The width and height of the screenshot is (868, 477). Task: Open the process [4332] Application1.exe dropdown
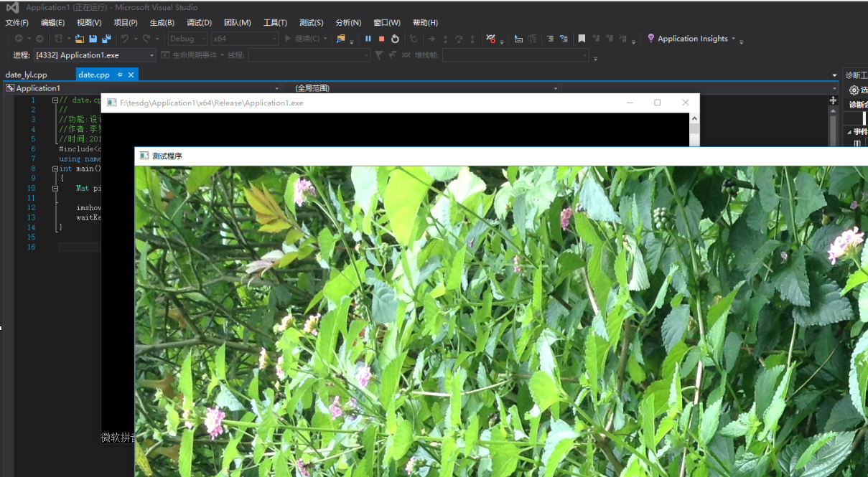(x=95, y=55)
